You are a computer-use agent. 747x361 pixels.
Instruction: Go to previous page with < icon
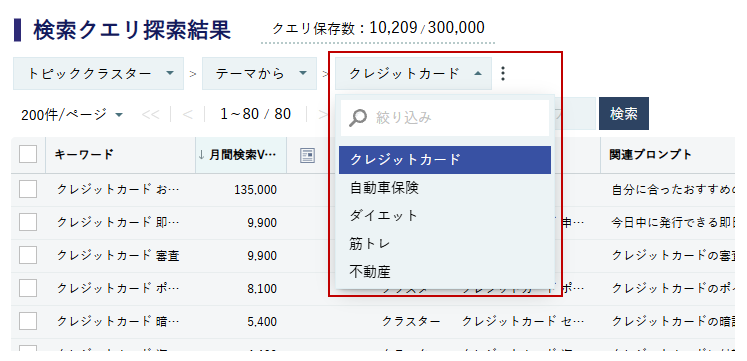187,114
